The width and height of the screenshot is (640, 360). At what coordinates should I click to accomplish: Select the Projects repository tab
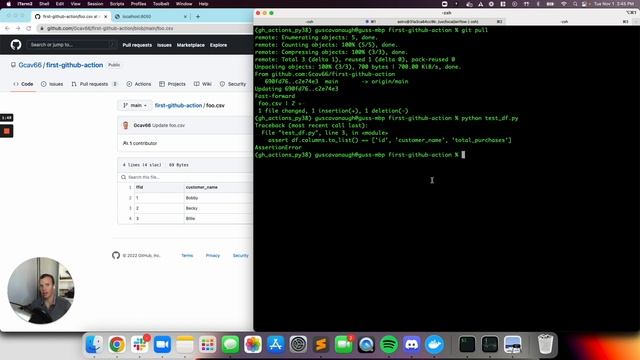click(172, 84)
